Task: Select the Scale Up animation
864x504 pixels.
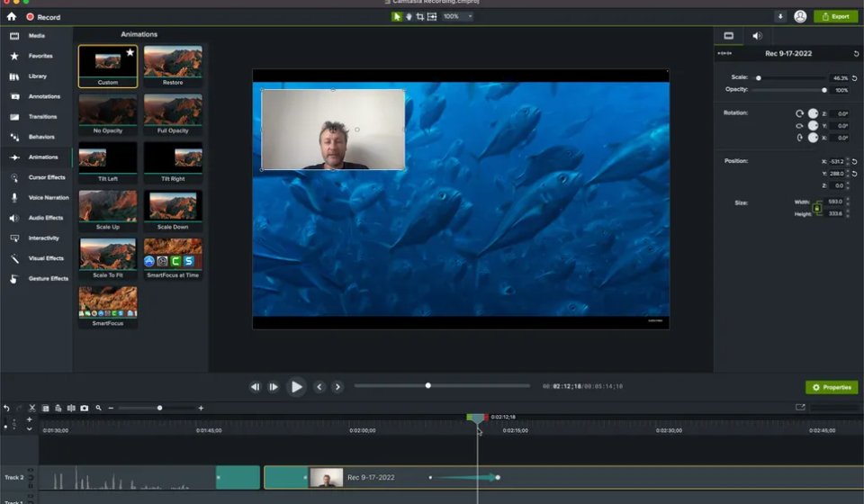Action: click(x=108, y=211)
